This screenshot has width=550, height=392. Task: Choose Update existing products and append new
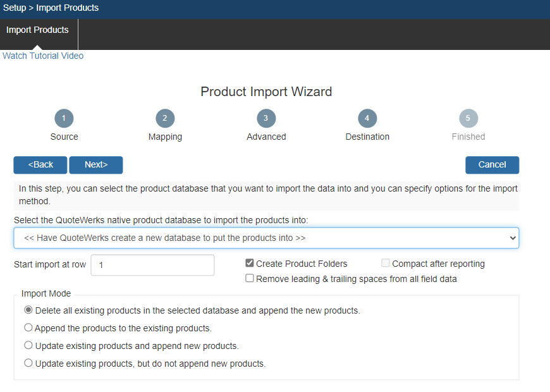[28, 346]
